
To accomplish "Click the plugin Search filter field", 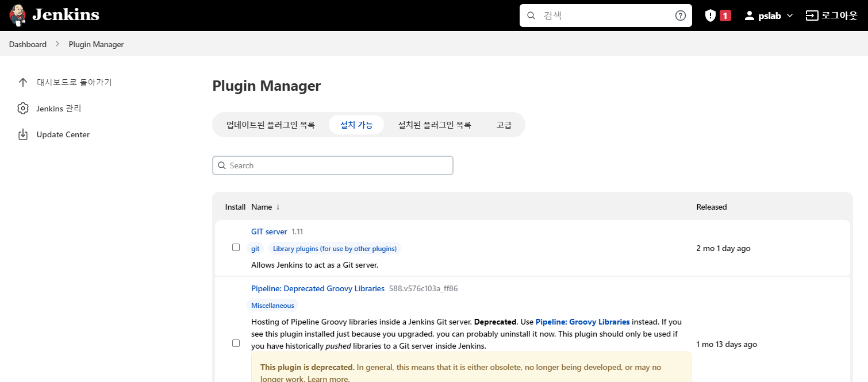I will [x=333, y=165].
